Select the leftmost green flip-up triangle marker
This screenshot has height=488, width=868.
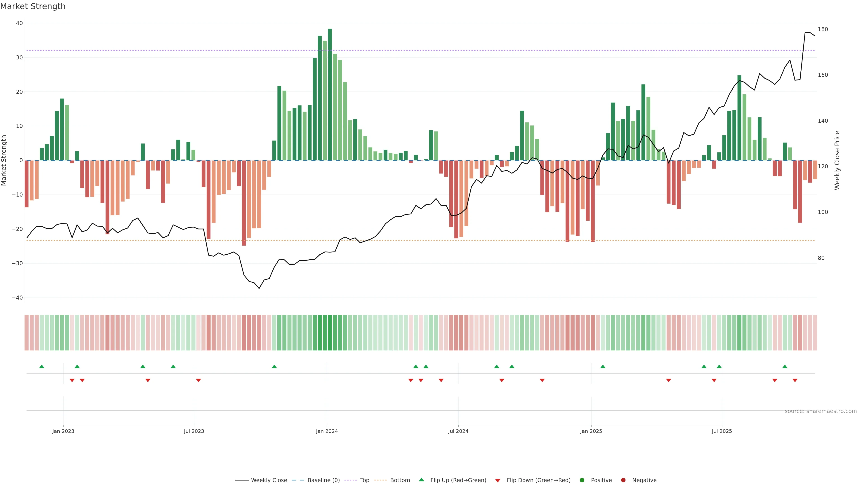(42, 366)
